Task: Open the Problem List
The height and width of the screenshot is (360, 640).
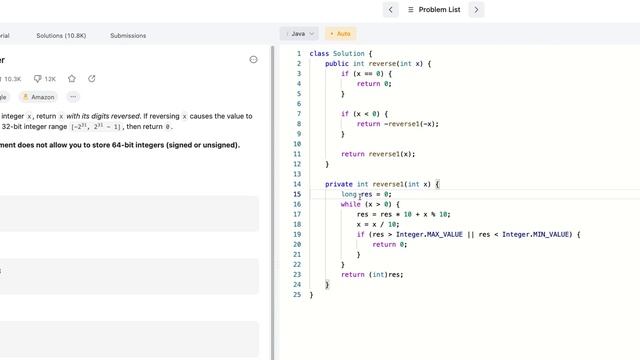Action: point(434,10)
